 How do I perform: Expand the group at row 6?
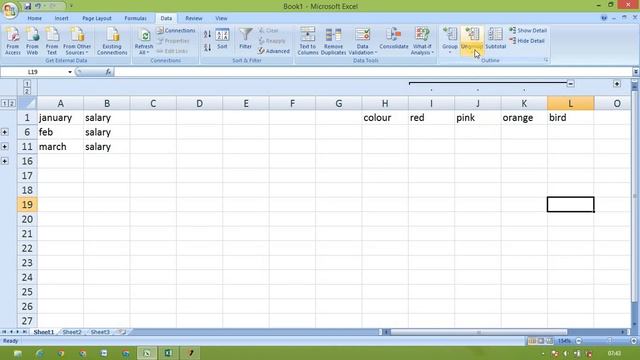coord(4,132)
